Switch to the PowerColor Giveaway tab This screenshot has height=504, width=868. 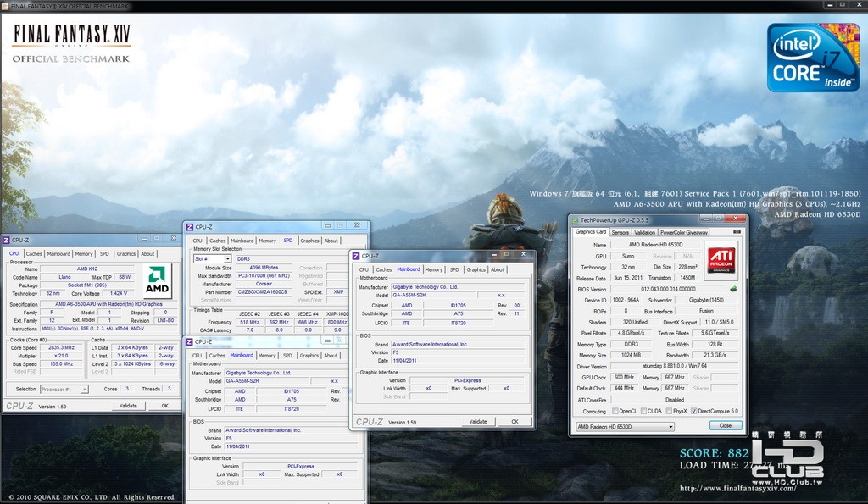click(684, 232)
